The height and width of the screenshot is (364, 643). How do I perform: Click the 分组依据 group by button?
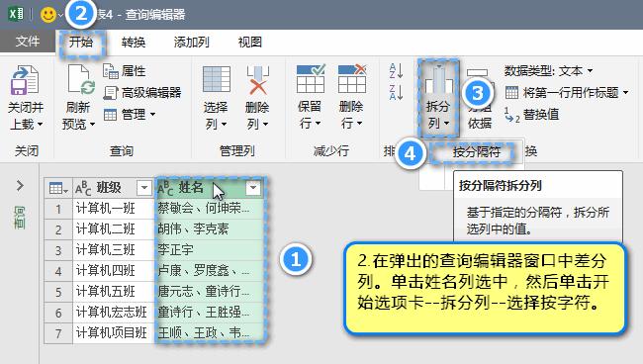(x=479, y=98)
